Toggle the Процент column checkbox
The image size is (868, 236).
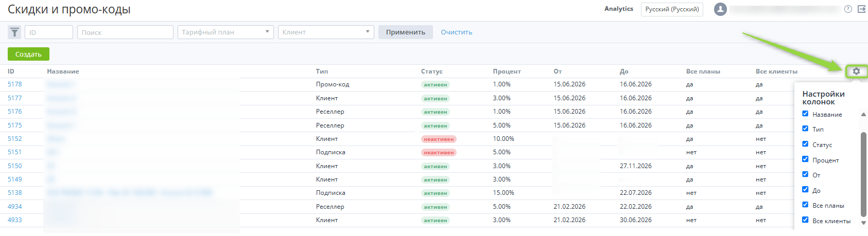click(x=805, y=159)
